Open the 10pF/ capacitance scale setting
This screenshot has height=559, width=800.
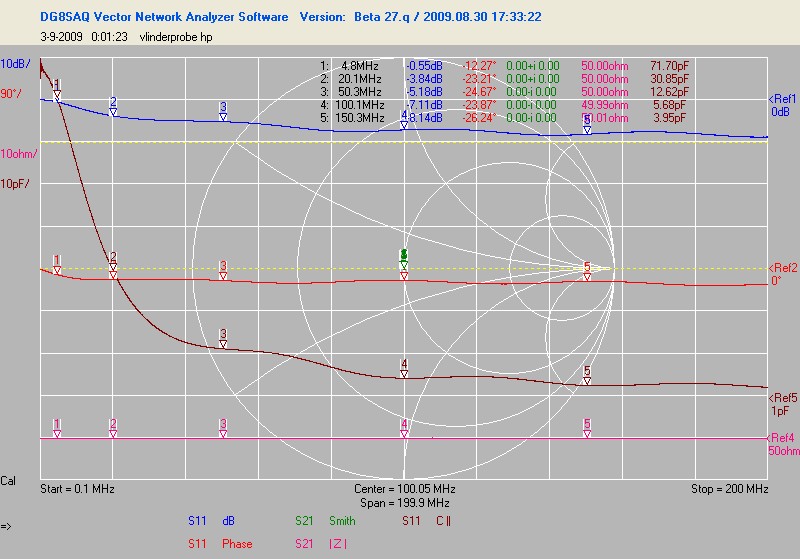click(x=15, y=184)
